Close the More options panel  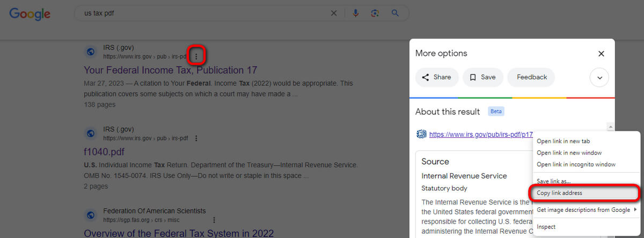[601, 54]
